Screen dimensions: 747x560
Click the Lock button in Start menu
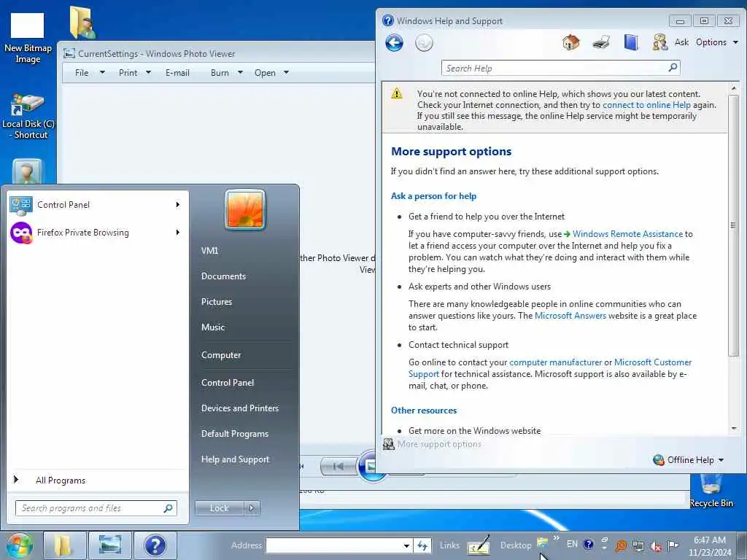click(219, 508)
